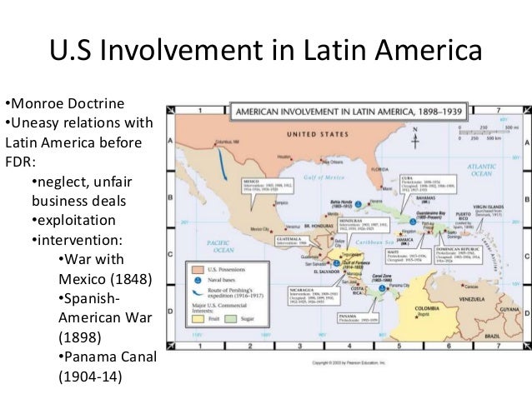Click the yellow Fruit swatch in legend
532x399 pixels.
(198, 319)
